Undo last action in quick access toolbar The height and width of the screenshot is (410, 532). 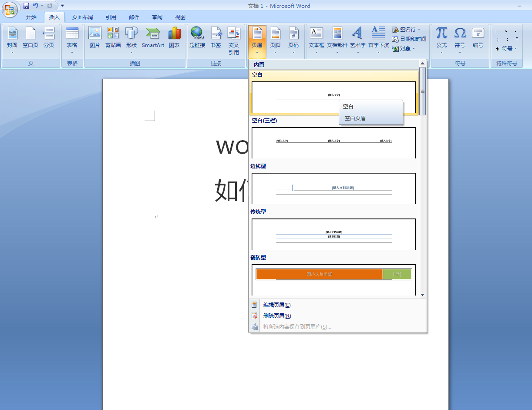(x=36, y=6)
